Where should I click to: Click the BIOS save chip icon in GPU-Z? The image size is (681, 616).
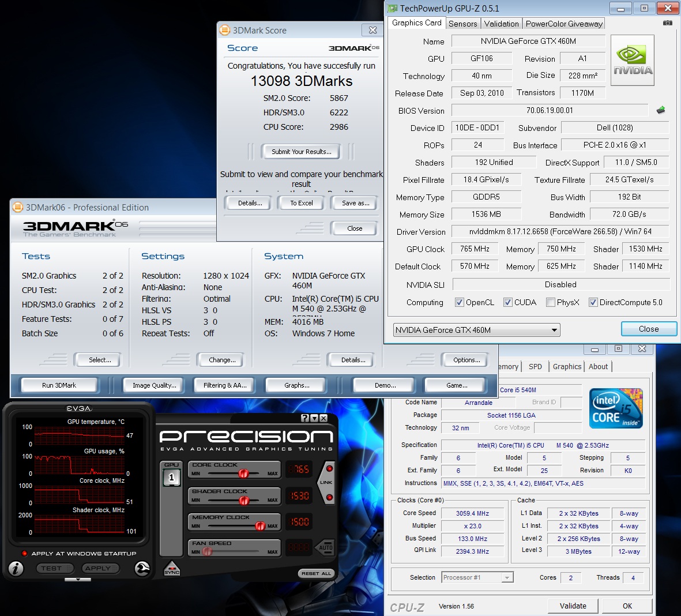point(661,110)
